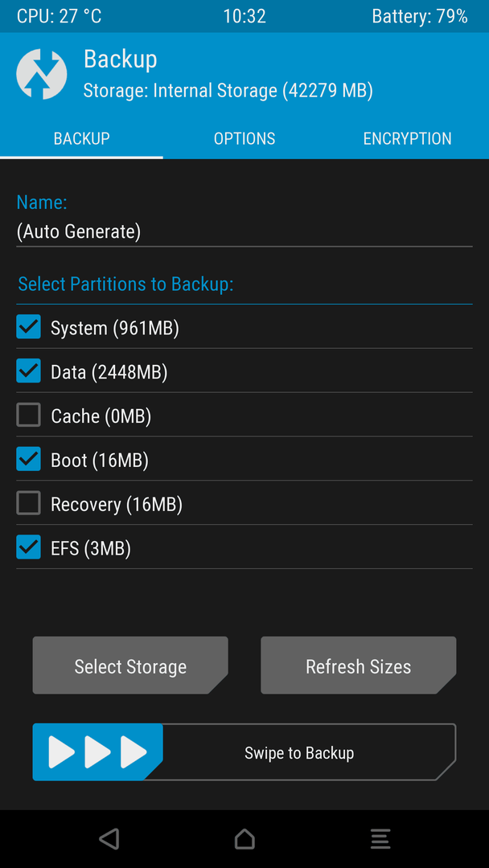The height and width of the screenshot is (868, 489).
Task: Open the log menu lines icon
Action: [380, 838]
